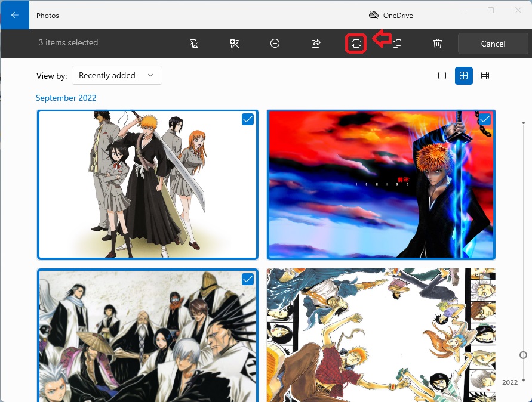
Task: Add selected photos to an album
Action: coord(194,44)
